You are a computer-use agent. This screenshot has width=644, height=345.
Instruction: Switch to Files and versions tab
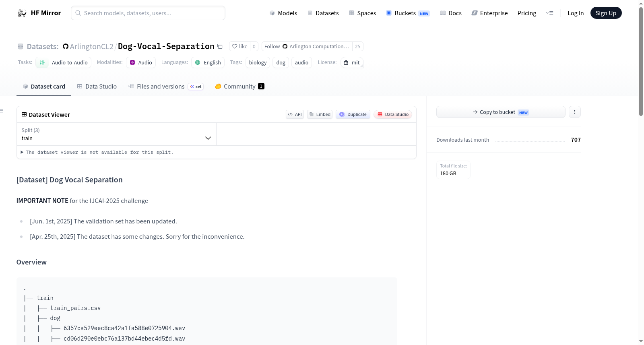click(x=166, y=86)
